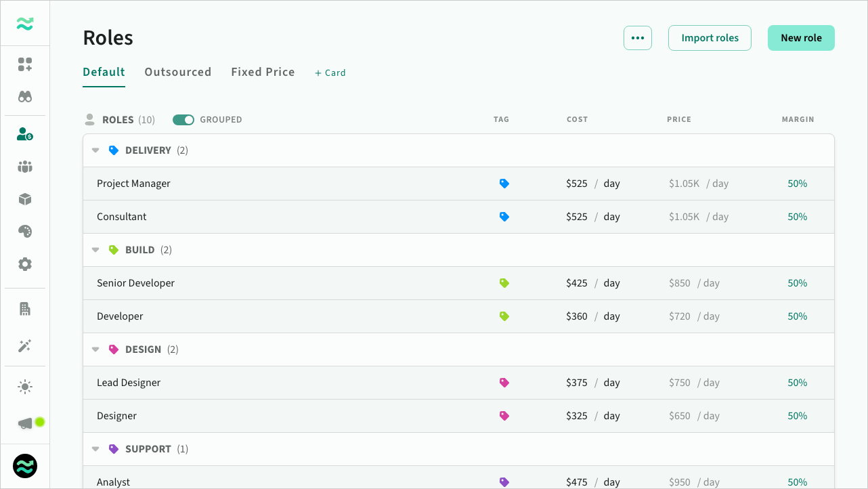The height and width of the screenshot is (489, 868).
Task: Click the pink tag on Lead Designer
Action: tap(504, 383)
